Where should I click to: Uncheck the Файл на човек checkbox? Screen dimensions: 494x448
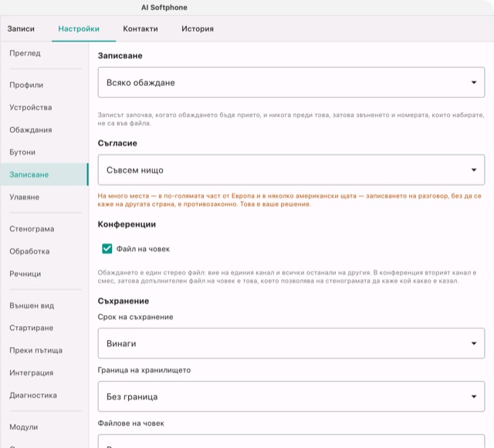(x=107, y=249)
